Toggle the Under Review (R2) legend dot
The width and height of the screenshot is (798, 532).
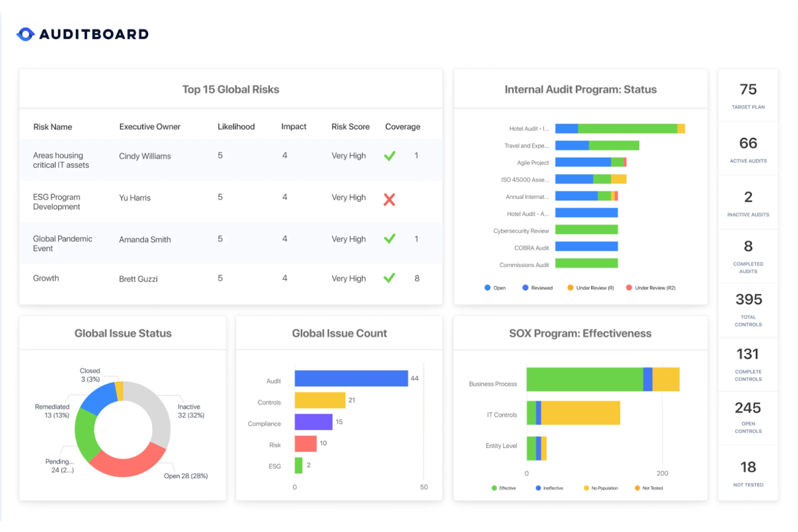click(629, 288)
